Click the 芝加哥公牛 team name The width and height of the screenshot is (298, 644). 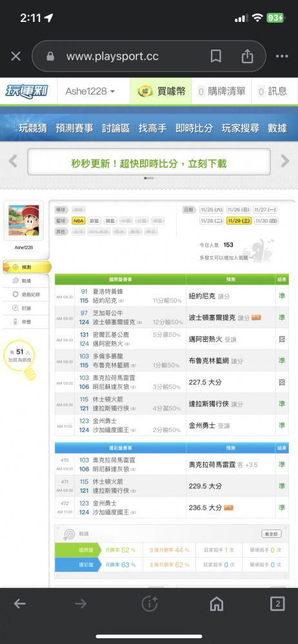coord(108,313)
